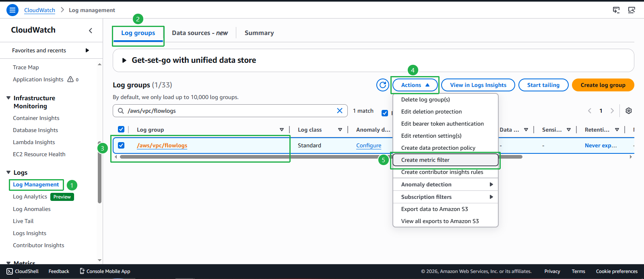The image size is (644, 279).
Task: Close the Actions dropdown button
Action: pyautogui.click(x=415, y=85)
